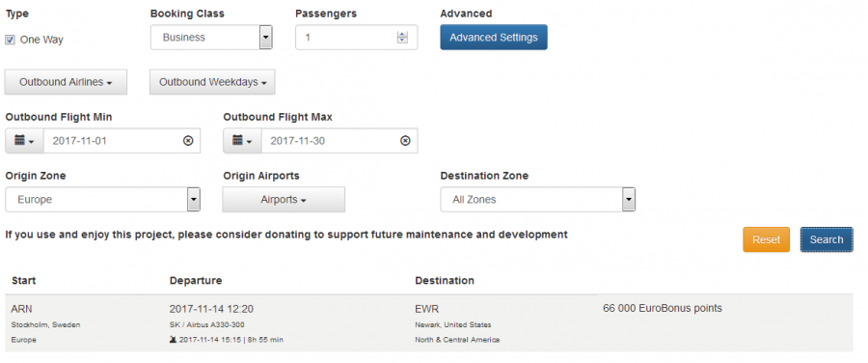Clear the Outbound Flight Max date
The image size is (868, 363).
[405, 141]
